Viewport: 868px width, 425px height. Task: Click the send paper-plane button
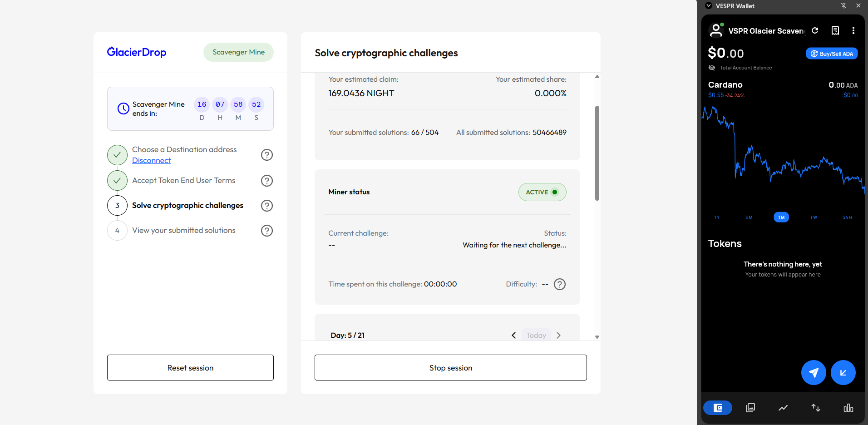(x=814, y=372)
